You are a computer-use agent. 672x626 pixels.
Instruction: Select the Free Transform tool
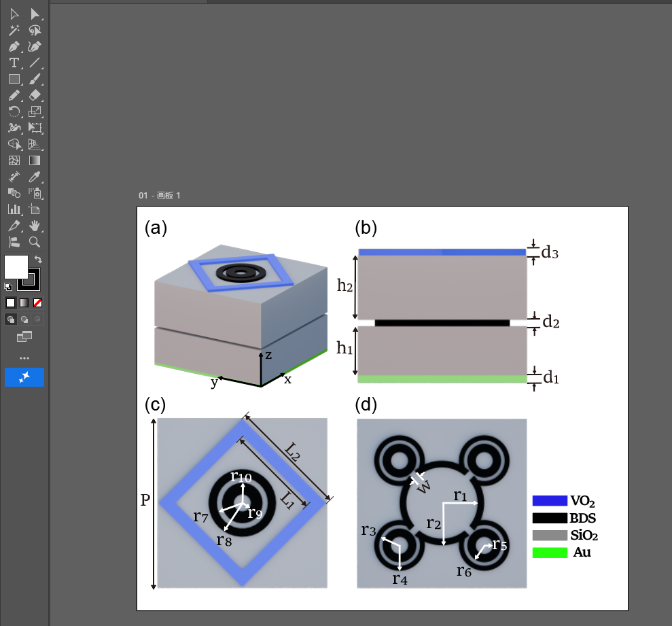pyautogui.click(x=35, y=128)
